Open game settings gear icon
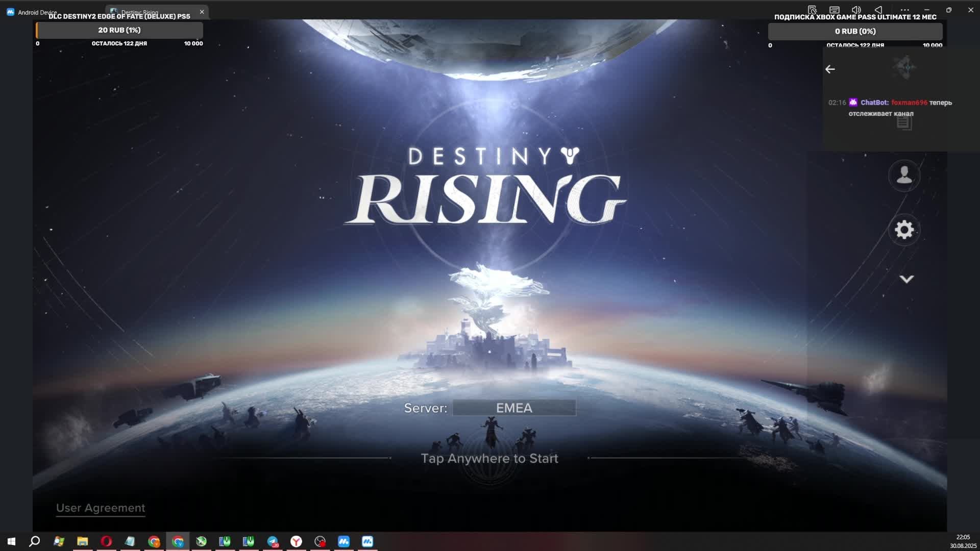Screen dimensions: 980x551 click(904, 230)
